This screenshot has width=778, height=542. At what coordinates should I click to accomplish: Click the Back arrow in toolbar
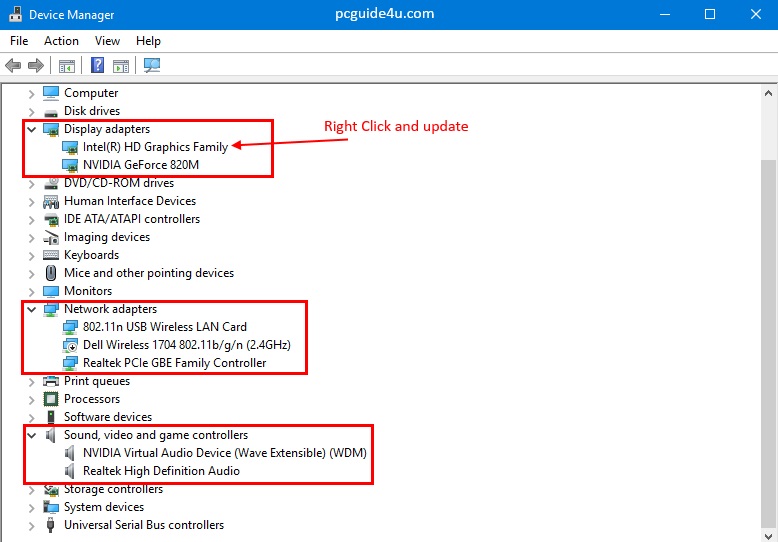(13, 66)
